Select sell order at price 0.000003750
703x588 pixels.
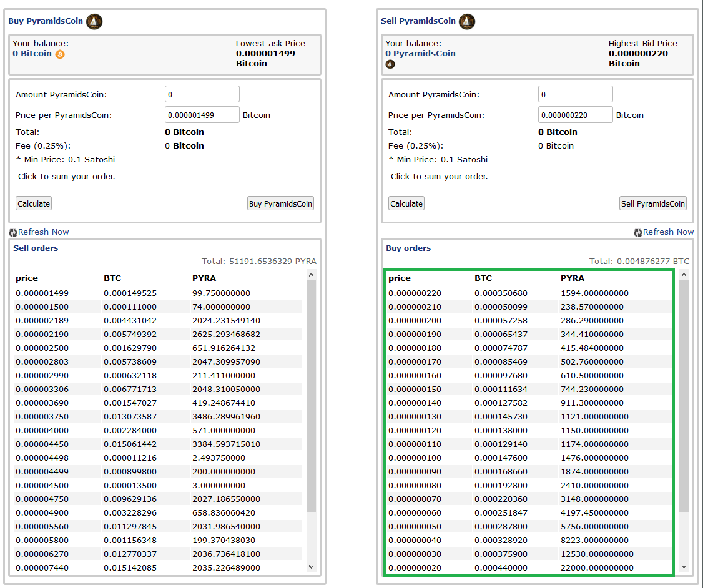(158, 417)
